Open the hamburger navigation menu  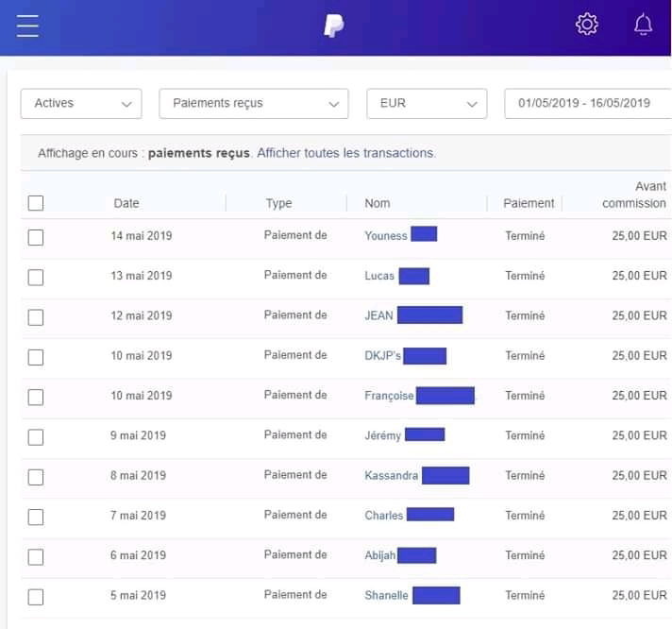click(27, 25)
